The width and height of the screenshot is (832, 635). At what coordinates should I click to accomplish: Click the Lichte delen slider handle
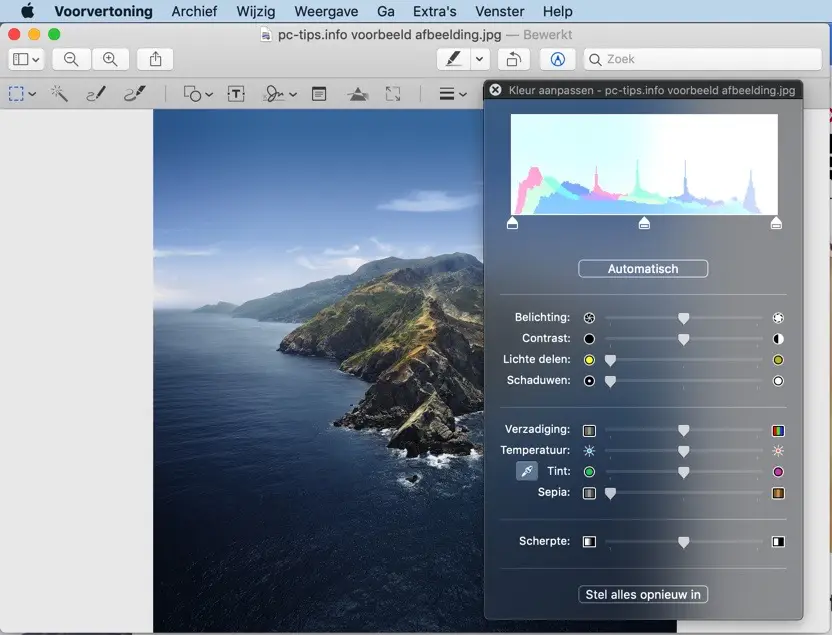coord(610,360)
